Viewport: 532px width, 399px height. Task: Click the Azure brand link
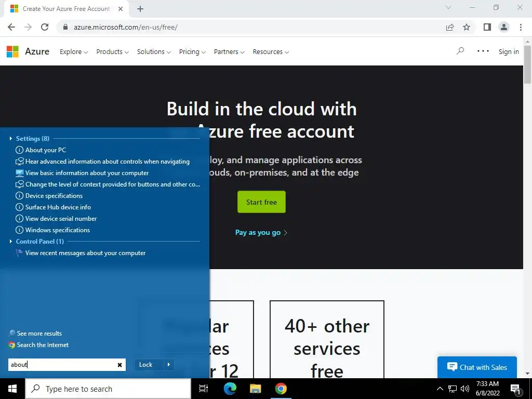37,51
